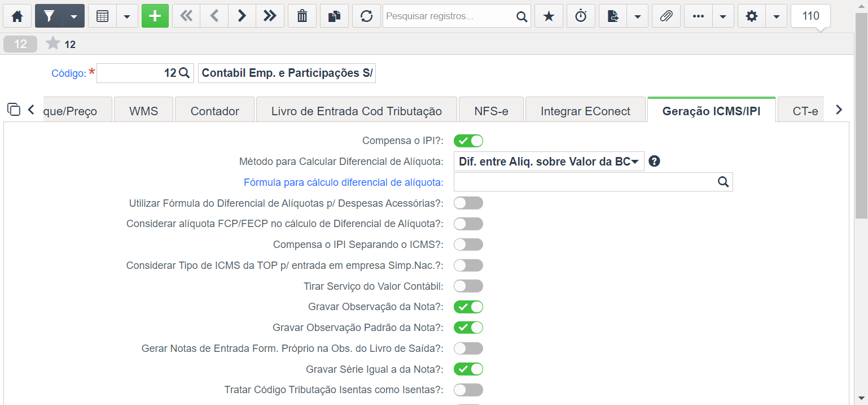
Task: Follow the Fórmula para cálculo diferencial link
Action: pyautogui.click(x=343, y=182)
